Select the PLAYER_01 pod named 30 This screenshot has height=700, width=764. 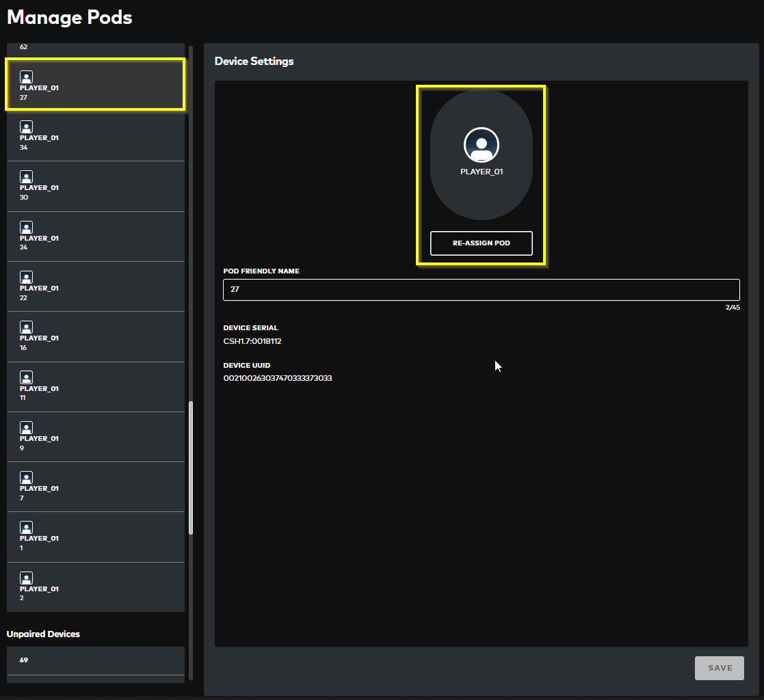(96, 186)
